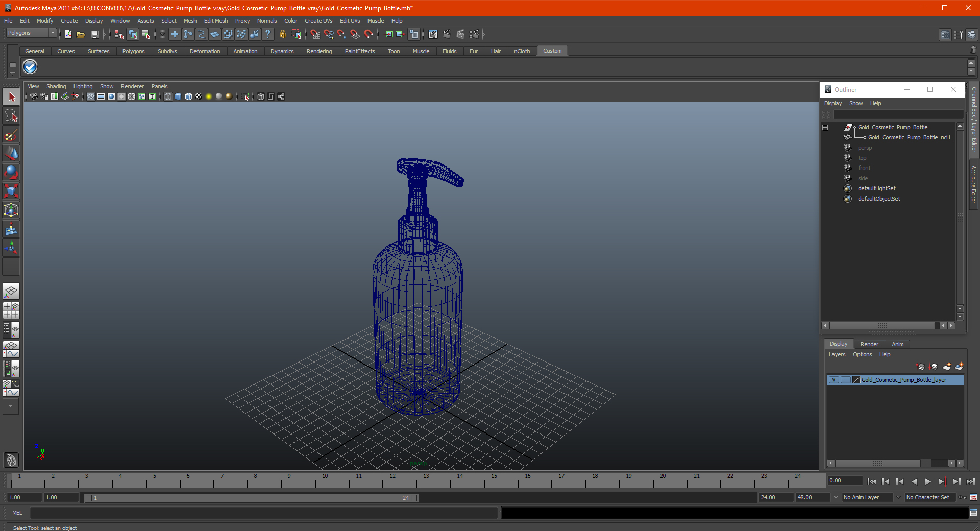Choose the Paint Selection tool
This screenshot has width=980, height=531.
coord(11,135)
